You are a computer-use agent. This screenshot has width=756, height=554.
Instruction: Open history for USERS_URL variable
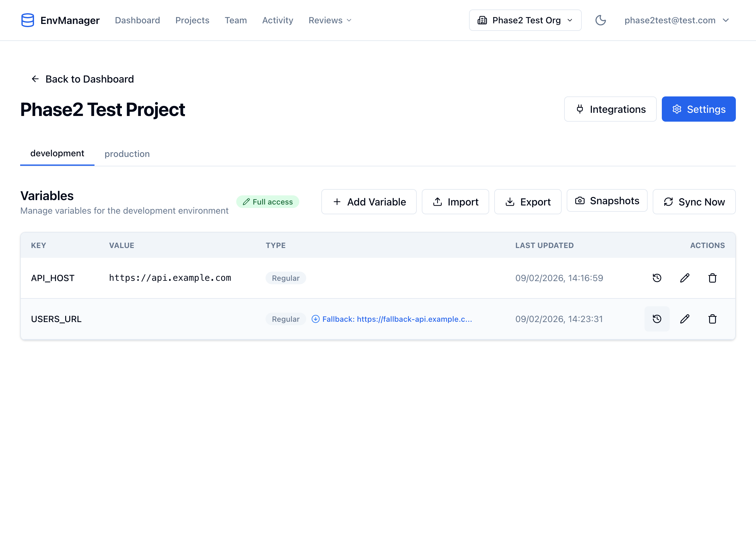(657, 319)
